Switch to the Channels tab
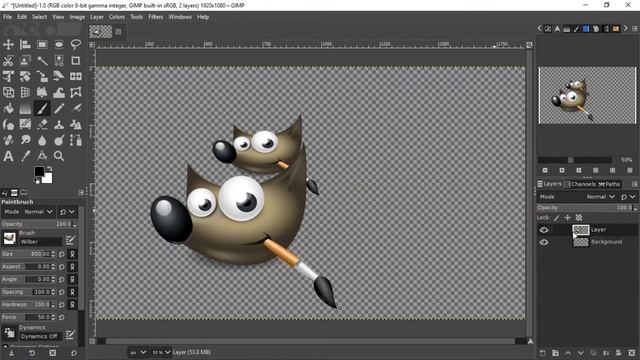This screenshot has width=640, height=360. 580,184
